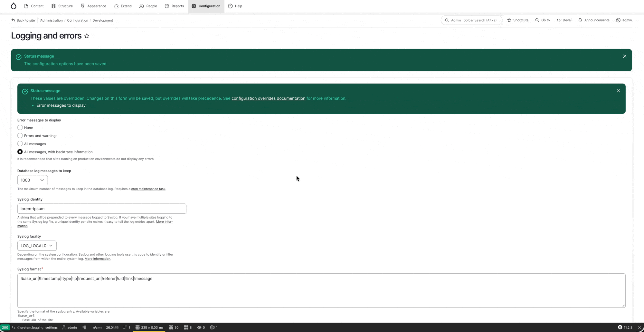Open the Go to toolbar menu

tap(543, 20)
